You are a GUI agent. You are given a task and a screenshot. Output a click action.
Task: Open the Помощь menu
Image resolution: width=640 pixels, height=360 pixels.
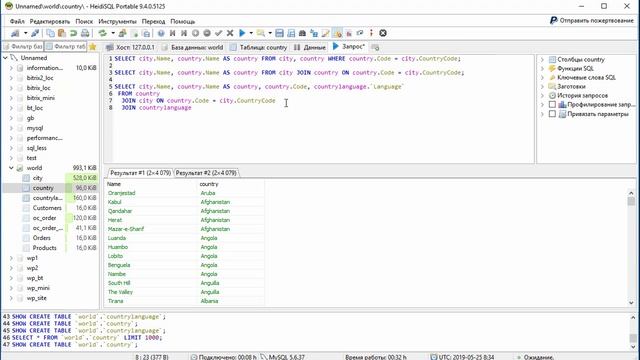[182, 21]
